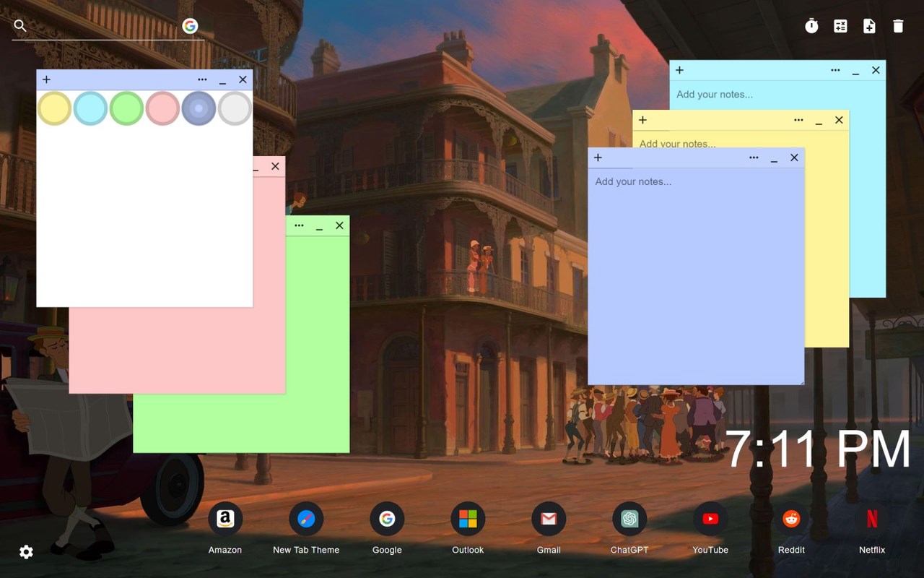Pick the pink color swatch
This screenshot has width=924, height=578.
tap(162, 108)
